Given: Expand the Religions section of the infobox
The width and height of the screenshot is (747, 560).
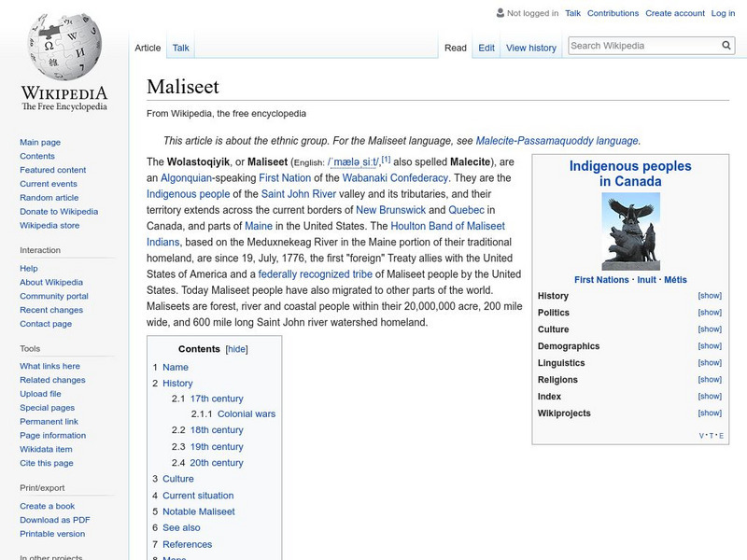Looking at the screenshot, I should 711,379.
